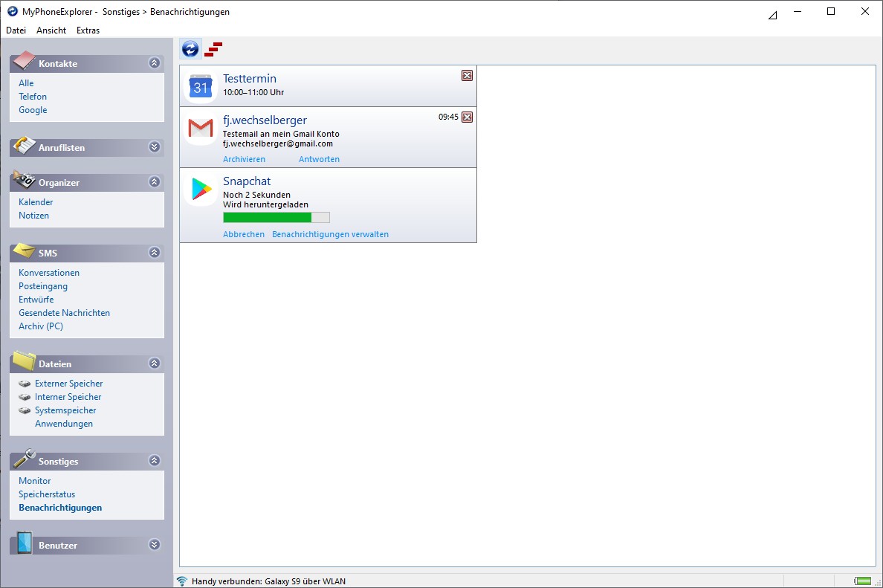Show Alle contacts
The width and height of the screenshot is (883, 588).
[26, 83]
